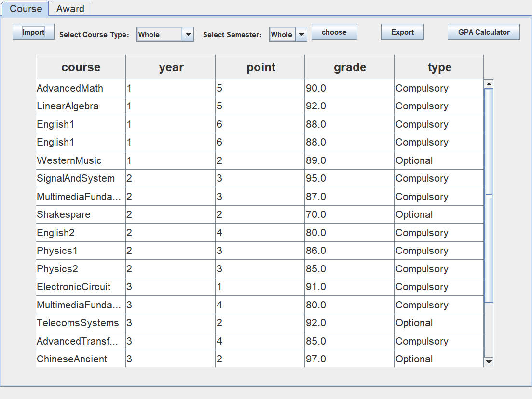Click the course column header
Image resolution: width=532 pixels, height=399 pixels.
point(81,67)
